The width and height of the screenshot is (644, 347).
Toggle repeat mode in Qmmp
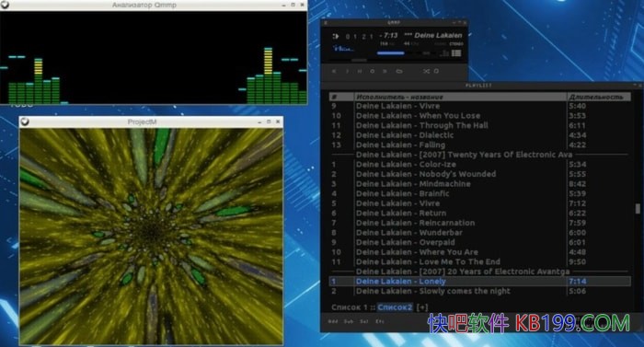(x=436, y=71)
